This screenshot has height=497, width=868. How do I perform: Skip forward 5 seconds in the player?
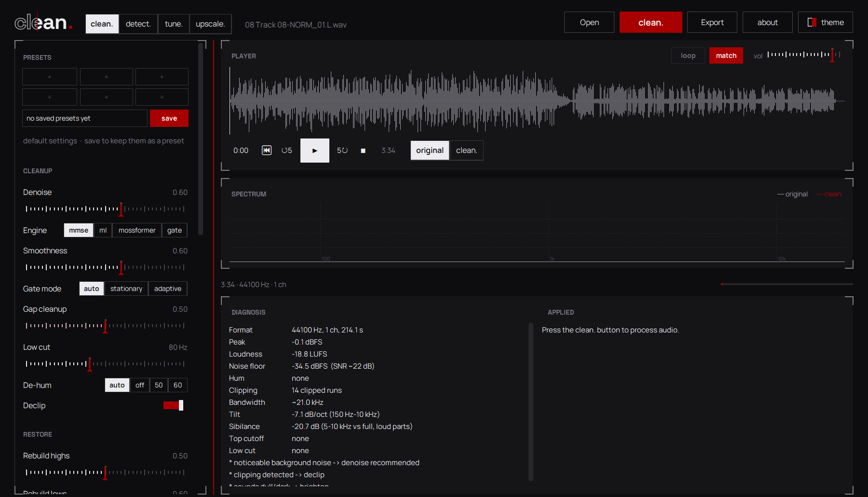coord(342,151)
